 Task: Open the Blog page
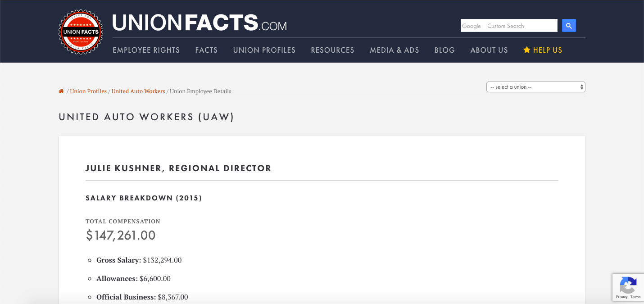point(444,50)
